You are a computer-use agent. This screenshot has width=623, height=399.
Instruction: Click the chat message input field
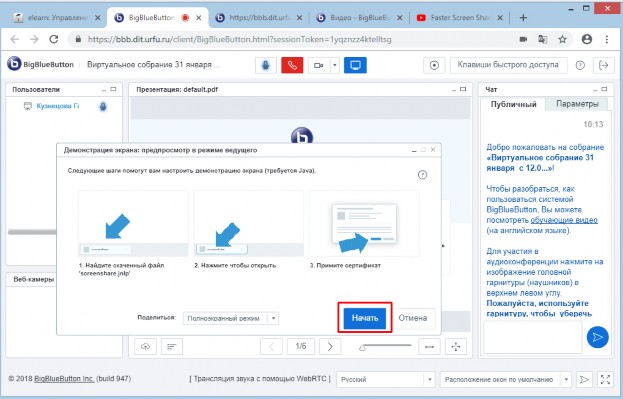coord(532,337)
